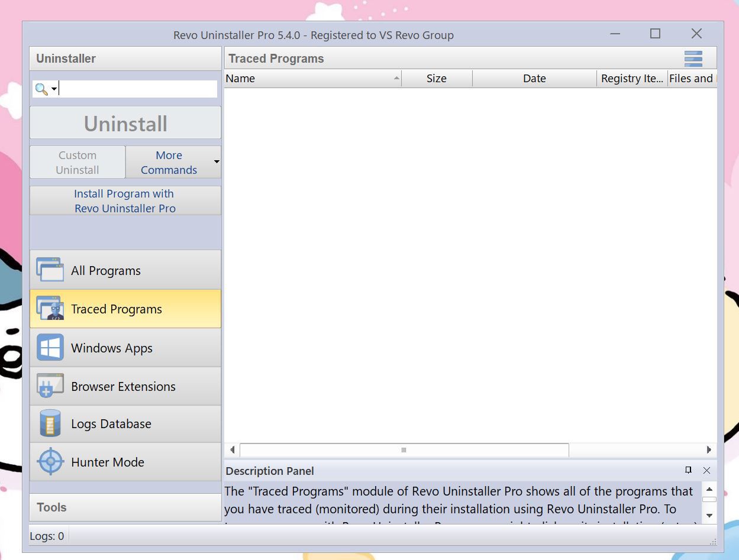This screenshot has height=560, width=739.
Task: Install Program with Revo Uninstaller Pro
Action: (x=125, y=200)
